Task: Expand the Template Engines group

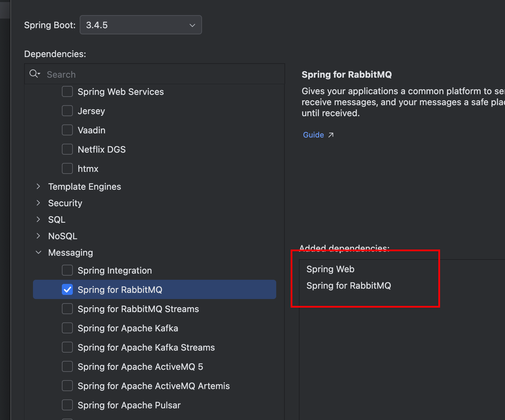Action: (38, 186)
